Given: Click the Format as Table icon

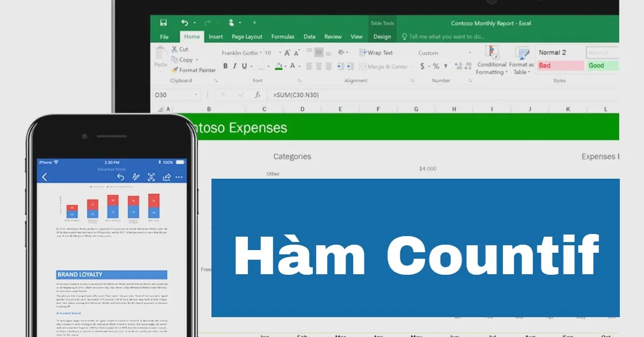Looking at the screenshot, I should (521, 62).
